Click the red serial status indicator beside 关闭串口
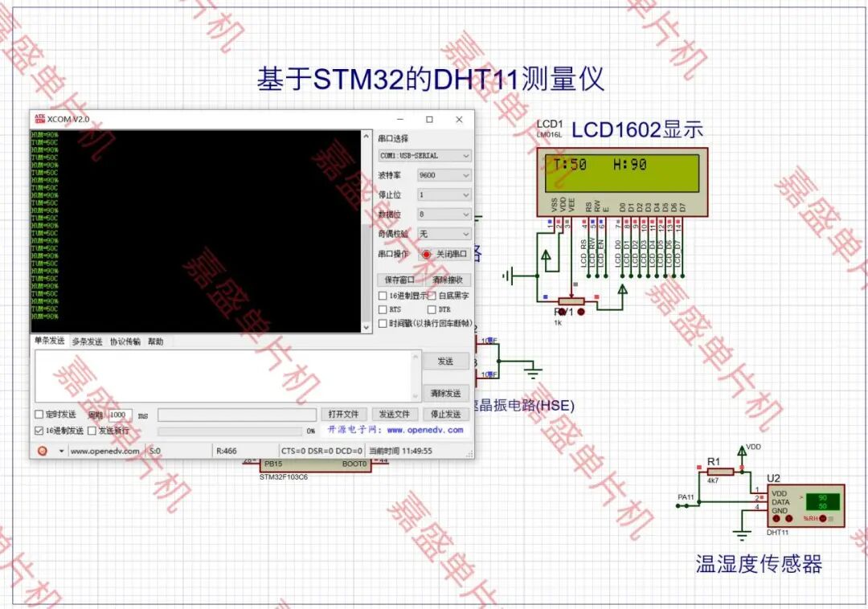 point(427,254)
